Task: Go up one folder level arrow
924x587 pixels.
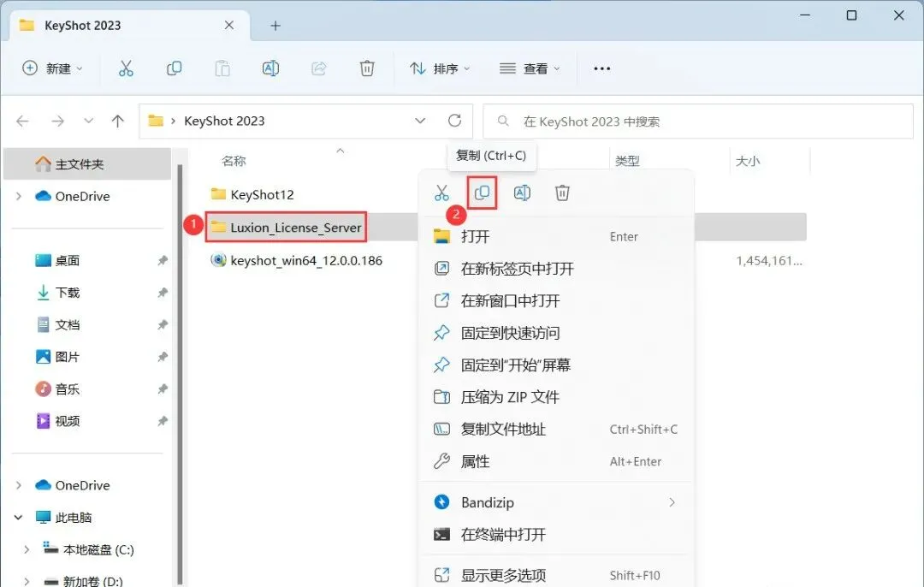Action: tap(118, 121)
